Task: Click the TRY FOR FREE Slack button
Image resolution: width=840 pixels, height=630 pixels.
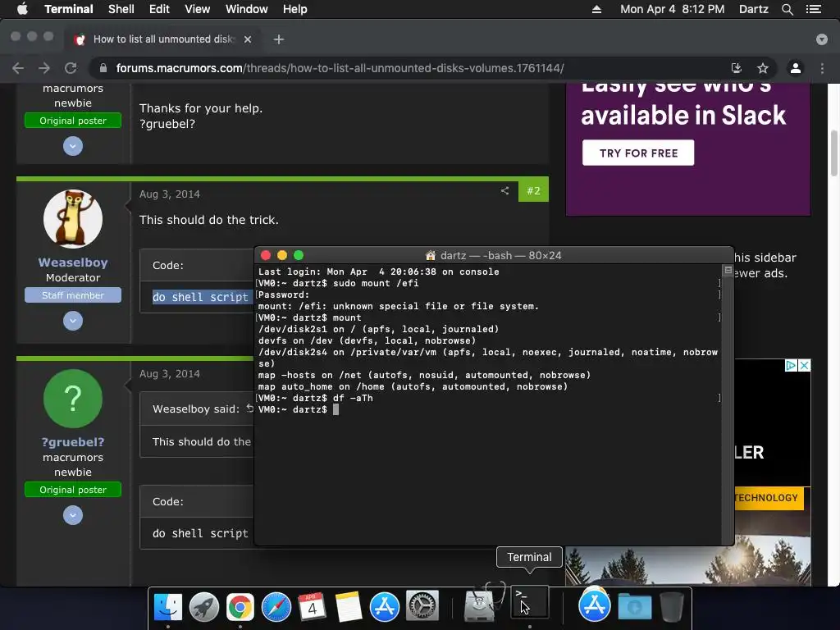Action: tap(638, 153)
